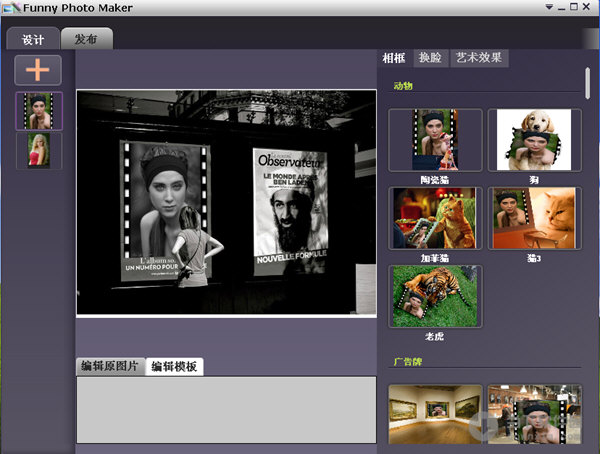
Task: Click the 动物 category heading
Action: click(x=403, y=86)
